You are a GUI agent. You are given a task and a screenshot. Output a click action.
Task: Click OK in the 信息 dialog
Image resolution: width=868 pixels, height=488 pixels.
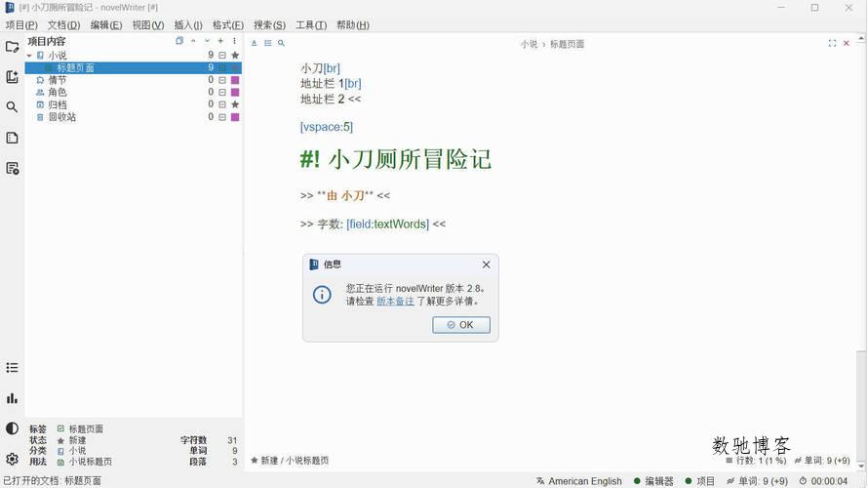[461, 325]
